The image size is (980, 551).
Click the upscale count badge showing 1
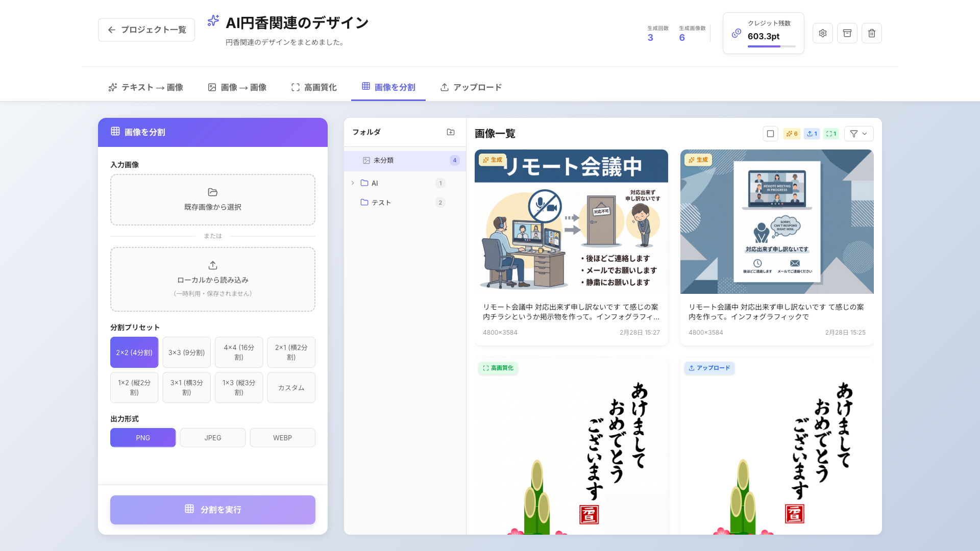click(831, 134)
